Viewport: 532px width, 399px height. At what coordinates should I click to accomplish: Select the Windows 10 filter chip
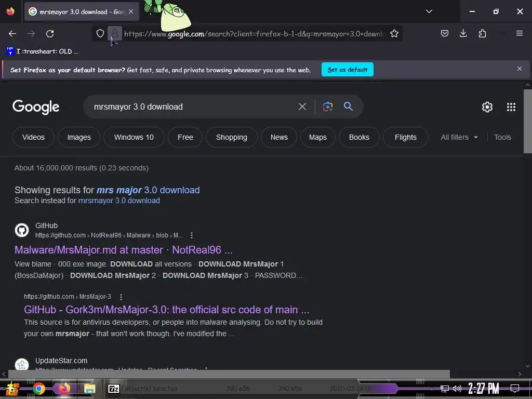134,137
